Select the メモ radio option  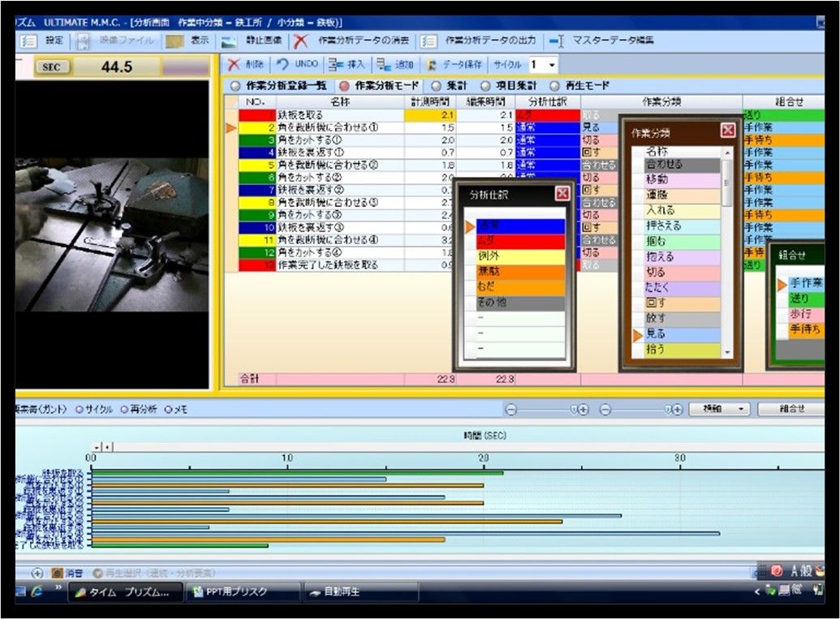tap(168, 410)
